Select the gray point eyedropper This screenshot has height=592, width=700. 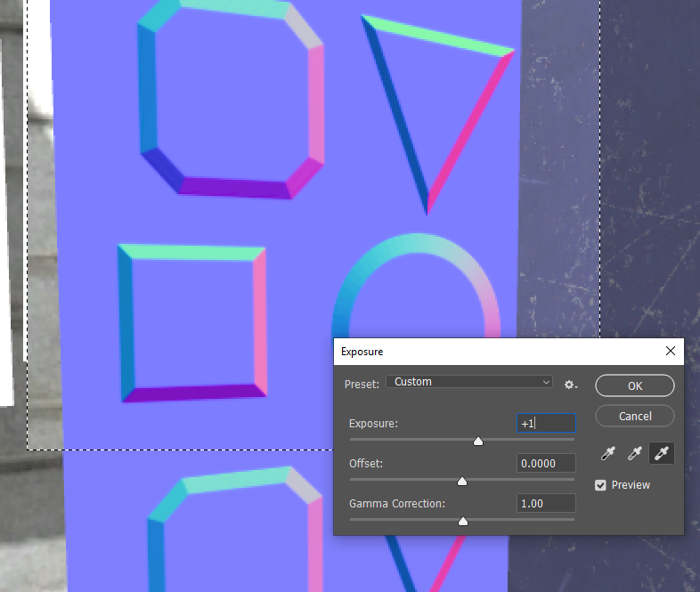pos(634,454)
